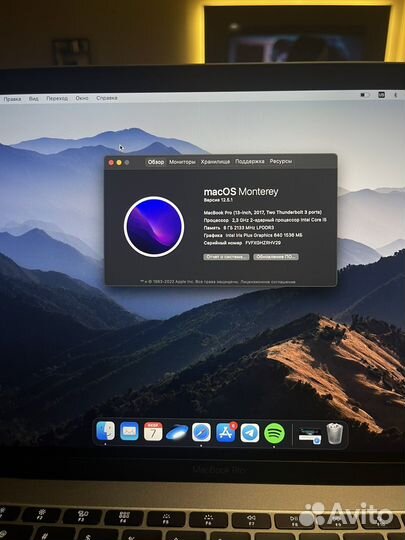Launch Mail from the Dock

click(x=129, y=432)
